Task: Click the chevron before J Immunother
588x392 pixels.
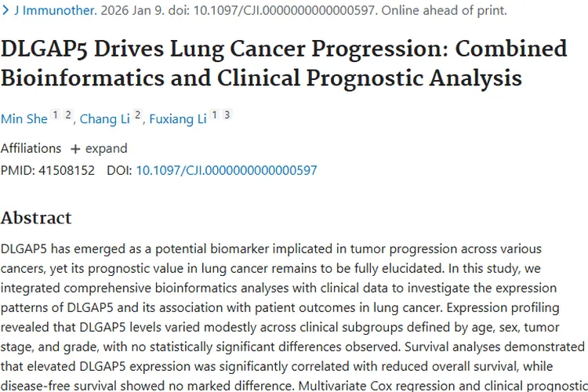Action: click(6, 11)
